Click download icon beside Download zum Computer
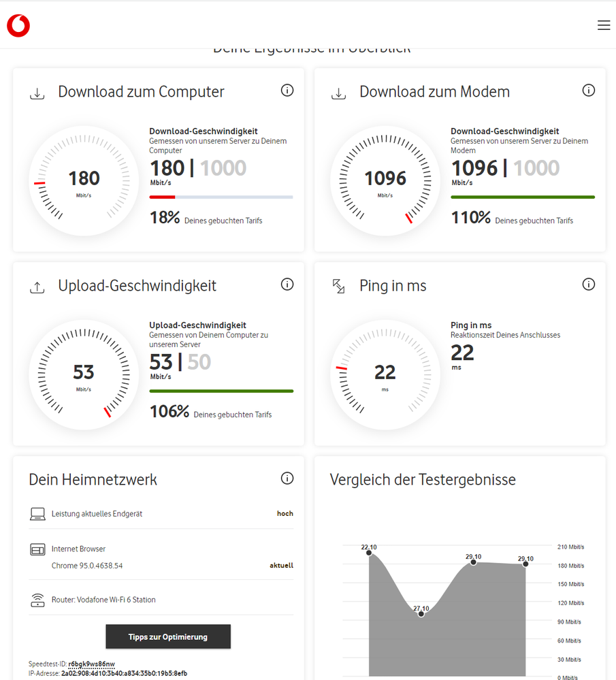616x680 pixels. [37, 93]
